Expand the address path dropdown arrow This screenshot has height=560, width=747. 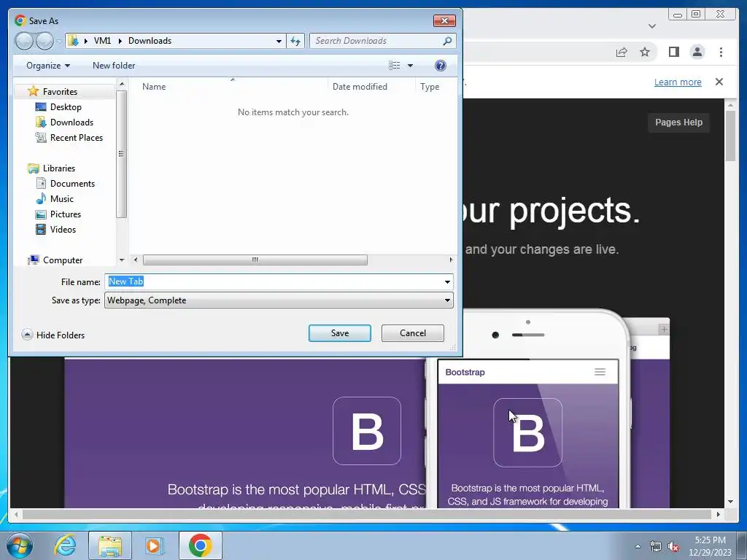[x=279, y=41]
